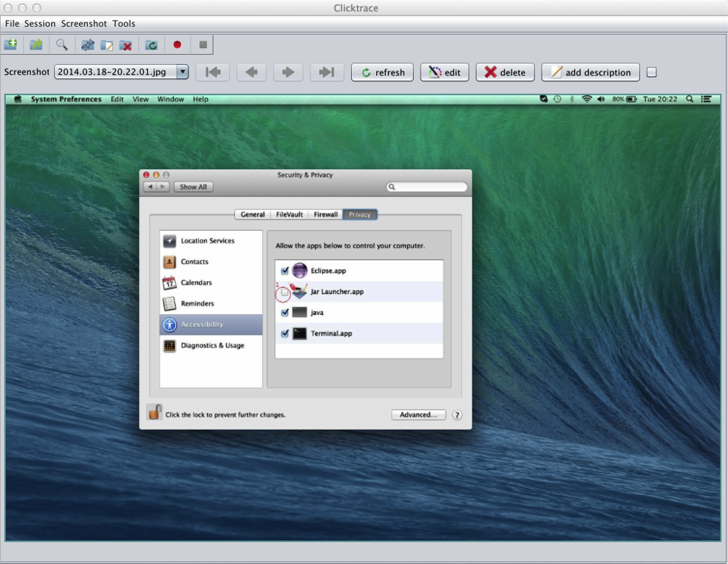This screenshot has height=564, width=728.
Task: Click the Terminal.app black icon
Action: click(299, 333)
